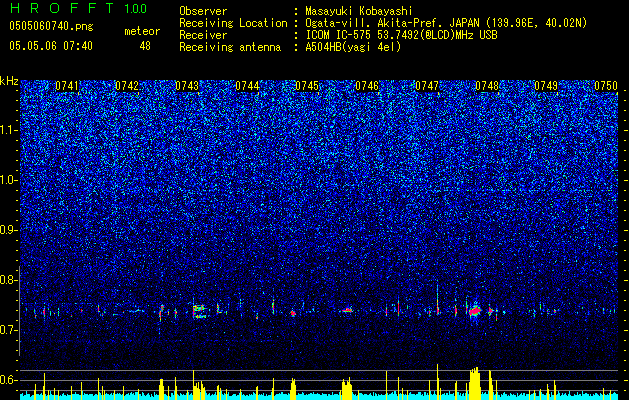Click observer name Masayuki Kobayashi

click(x=359, y=11)
